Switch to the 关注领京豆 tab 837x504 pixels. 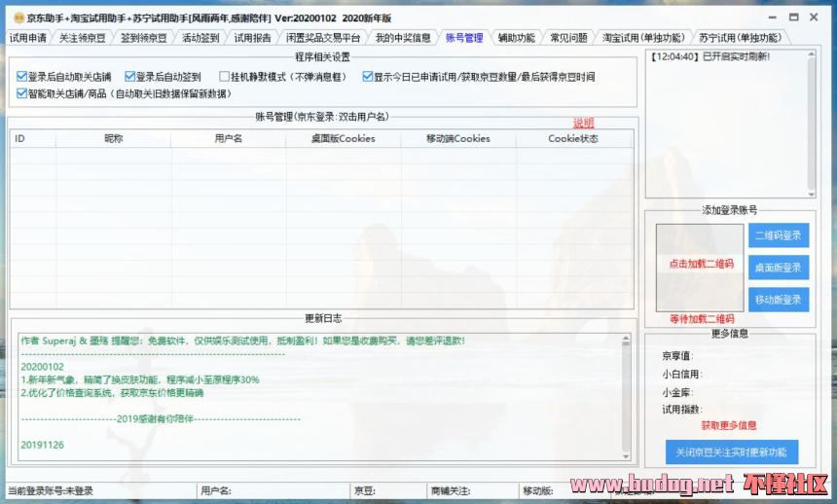[82, 38]
